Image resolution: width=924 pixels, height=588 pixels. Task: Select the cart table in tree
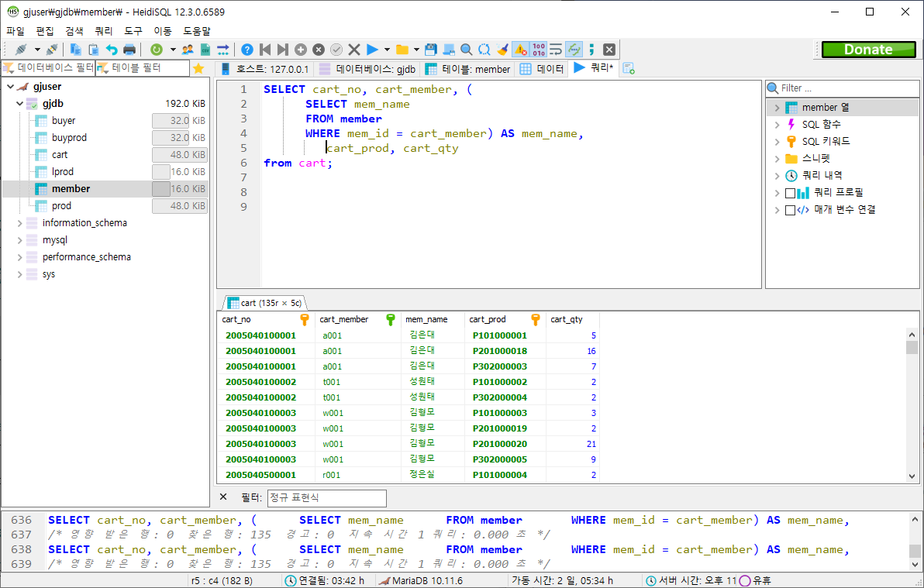pos(60,155)
